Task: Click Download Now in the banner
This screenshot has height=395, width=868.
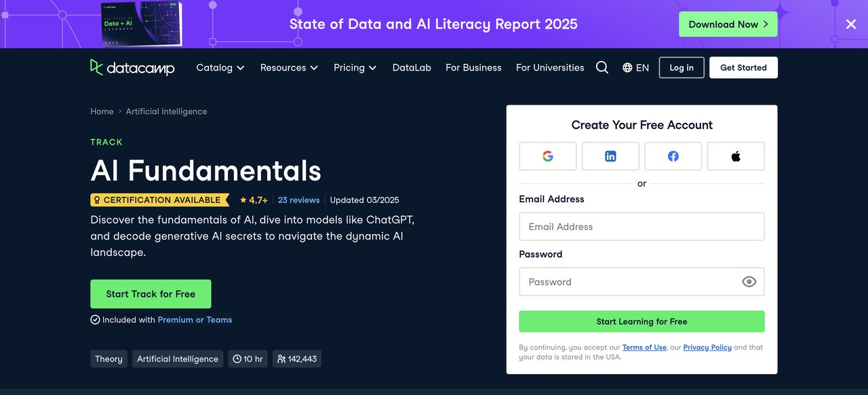Action: (x=729, y=24)
